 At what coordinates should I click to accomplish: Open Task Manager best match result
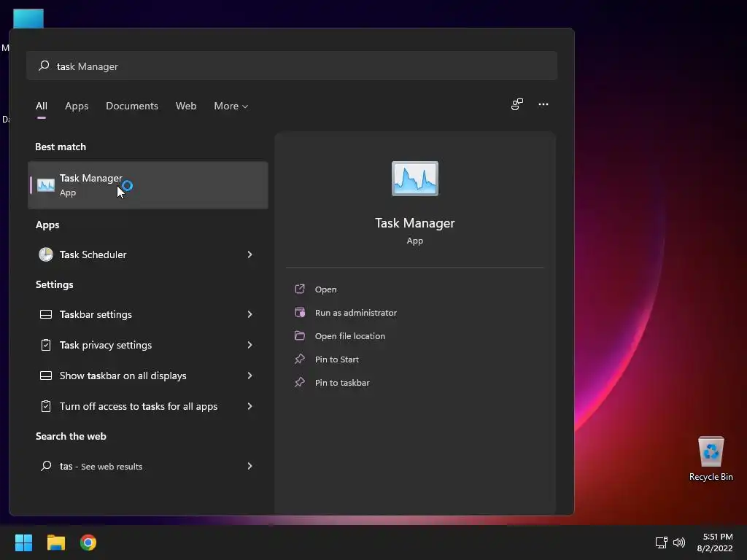147,185
